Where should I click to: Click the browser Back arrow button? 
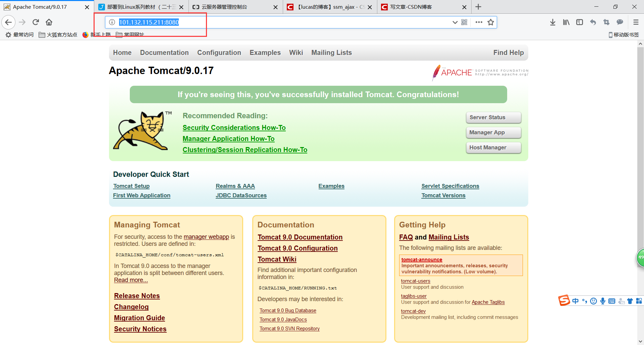tap(9, 22)
